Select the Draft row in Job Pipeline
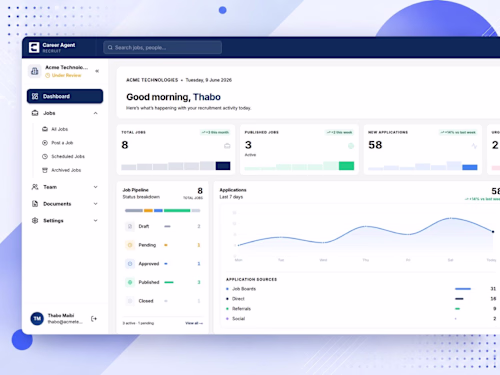Image resolution: width=500 pixels, height=375 pixels. [162, 226]
